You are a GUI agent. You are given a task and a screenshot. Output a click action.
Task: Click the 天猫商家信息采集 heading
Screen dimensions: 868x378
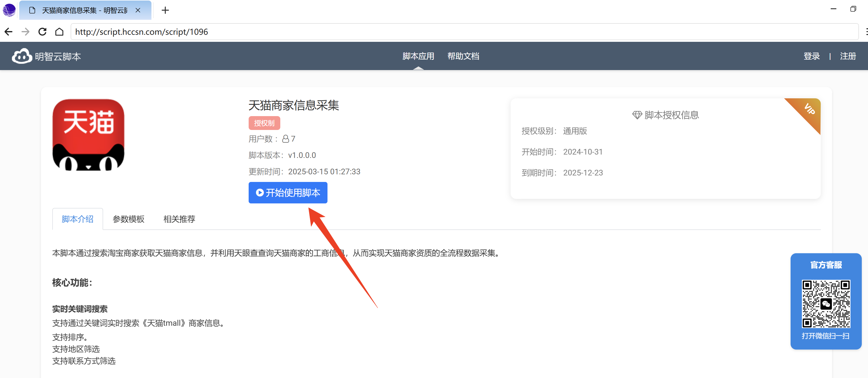294,105
